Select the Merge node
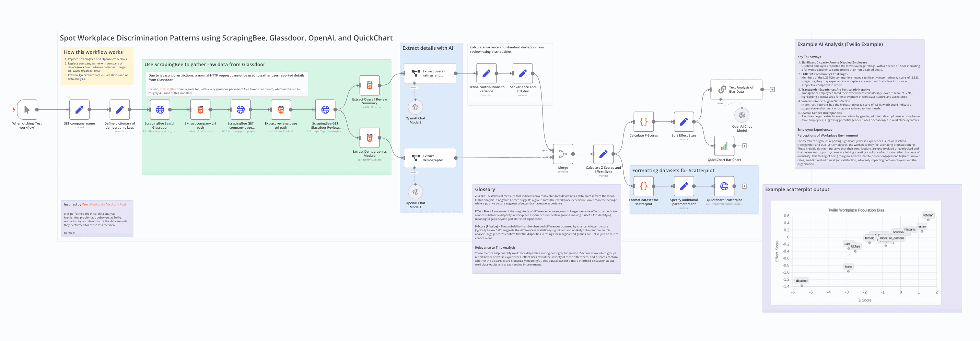 563,154
